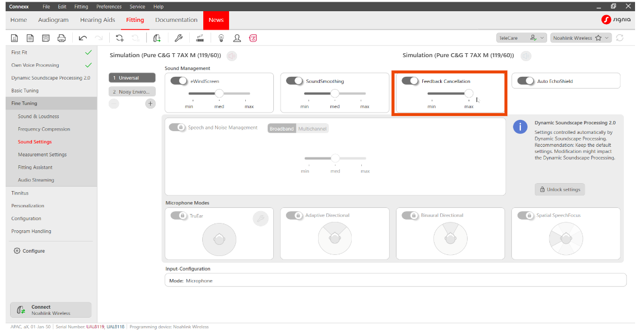This screenshot has width=644, height=330.
Task: Click the circular arrows with plus icon
Action: point(119,38)
